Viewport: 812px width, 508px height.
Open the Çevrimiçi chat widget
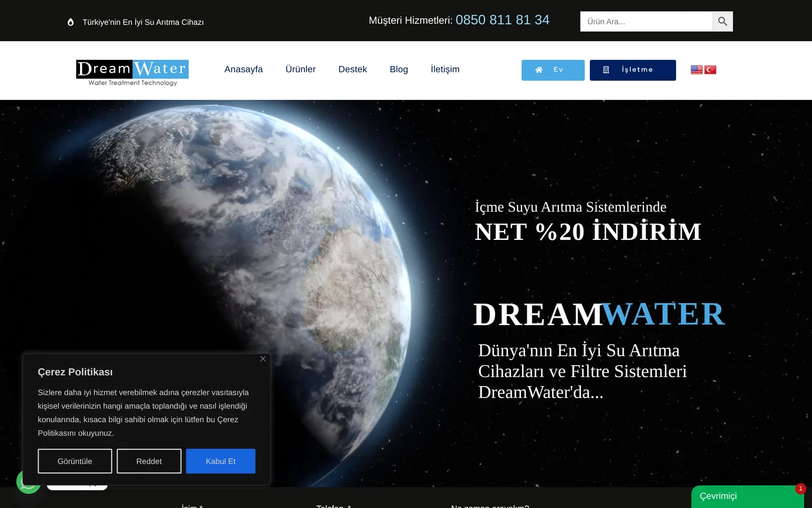(x=748, y=497)
